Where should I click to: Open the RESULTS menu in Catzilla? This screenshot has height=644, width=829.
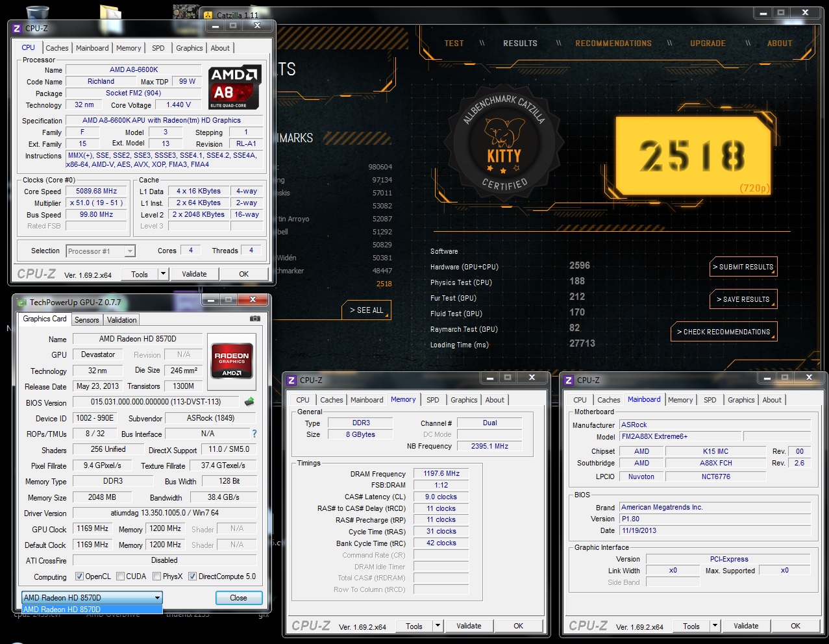pos(521,43)
